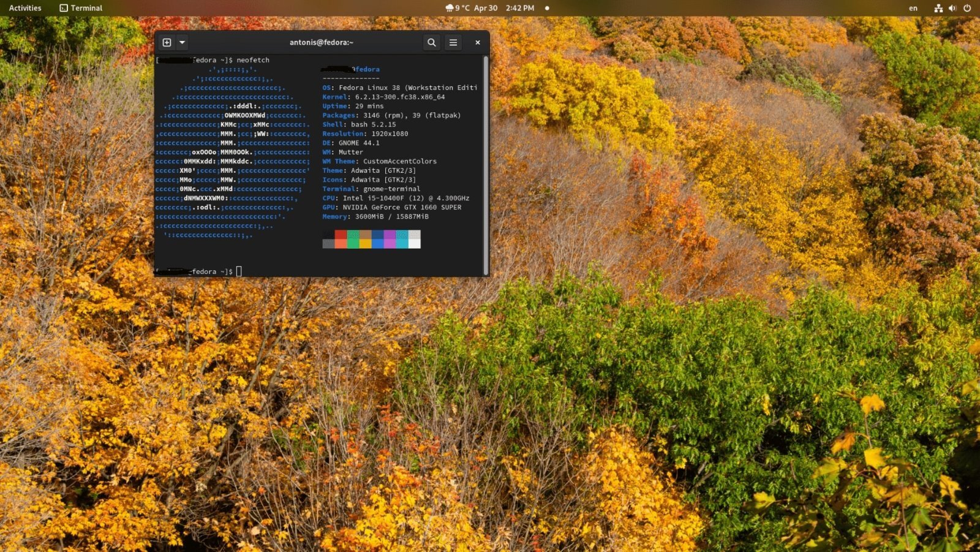Open the Terminal app menu in top bar

coord(81,8)
